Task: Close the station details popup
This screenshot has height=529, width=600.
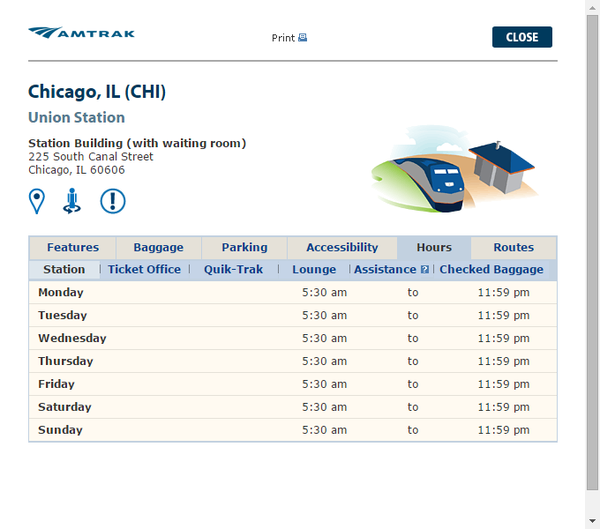Action: click(522, 37)
